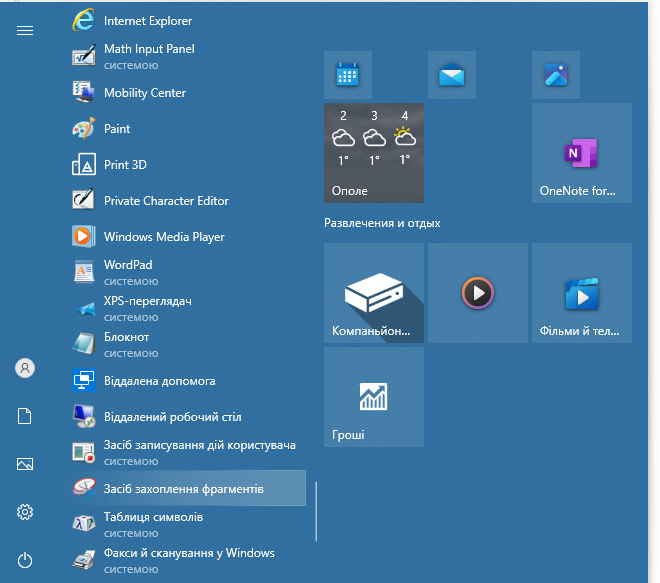This screenshot has width=660, height=583.
Task: Open Windows Media Player
Action: point(164,237)
